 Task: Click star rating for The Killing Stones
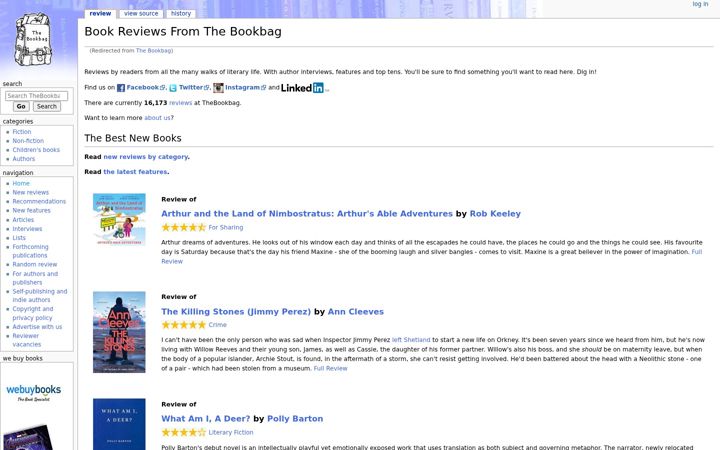pos(183,325)
